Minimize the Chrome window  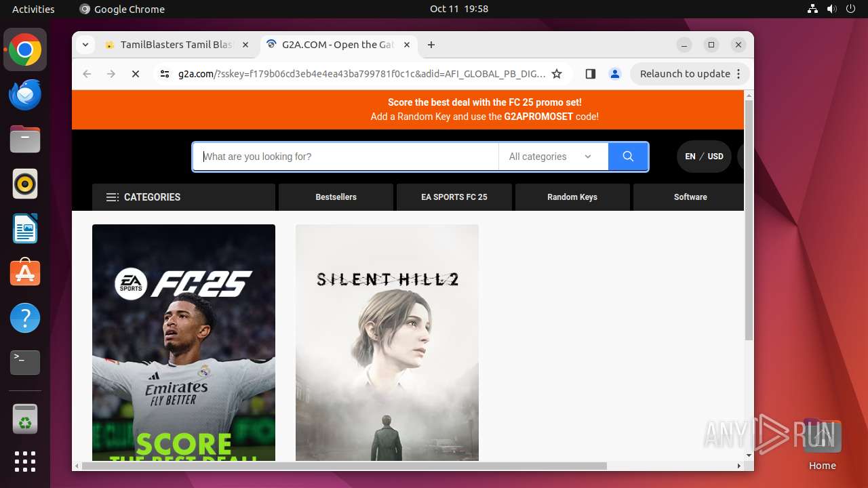coord(684,45)
